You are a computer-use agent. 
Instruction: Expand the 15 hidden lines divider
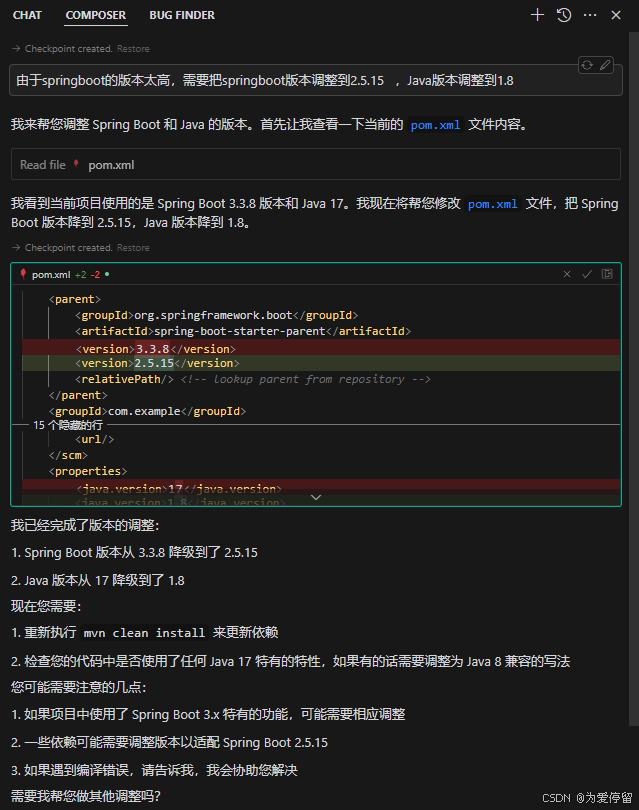coord(316,425)
